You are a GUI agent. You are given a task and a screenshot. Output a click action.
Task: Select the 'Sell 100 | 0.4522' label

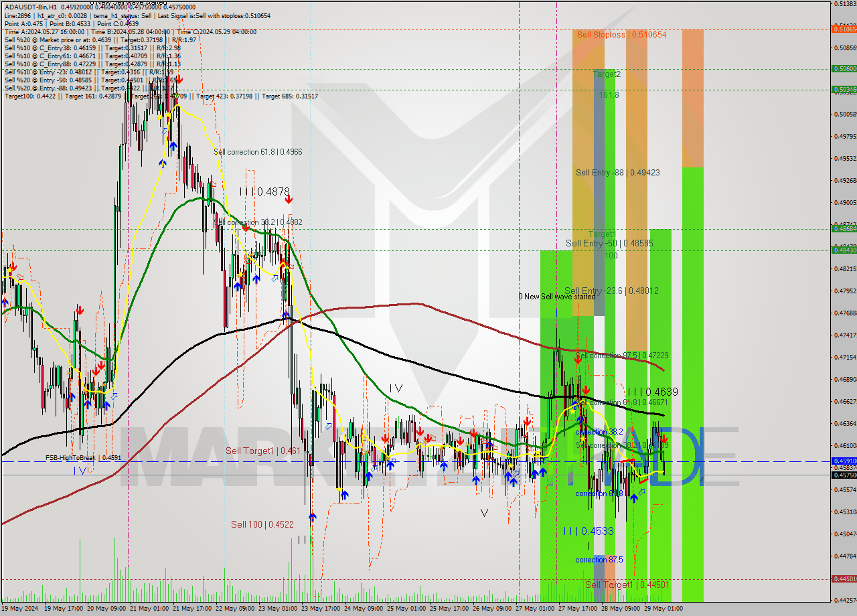tap(262, 524)
